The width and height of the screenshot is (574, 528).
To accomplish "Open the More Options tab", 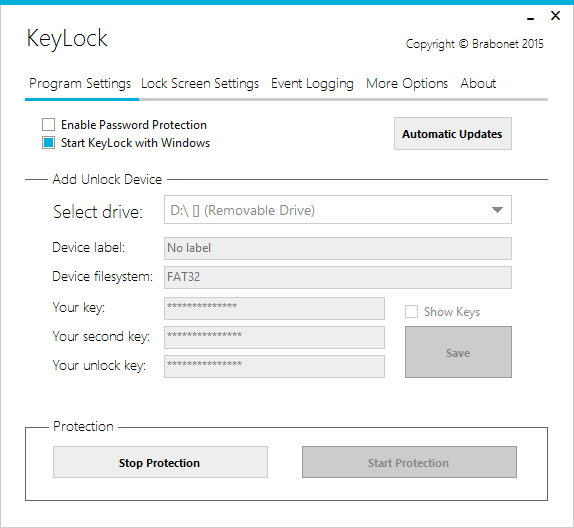I will click(407, 84).
